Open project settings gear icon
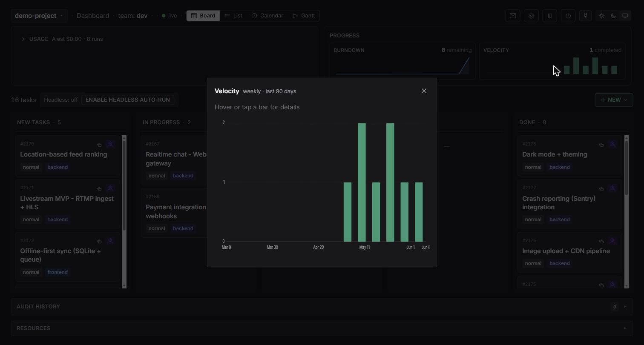Screen dimensions: 644x345 (531, 16)
